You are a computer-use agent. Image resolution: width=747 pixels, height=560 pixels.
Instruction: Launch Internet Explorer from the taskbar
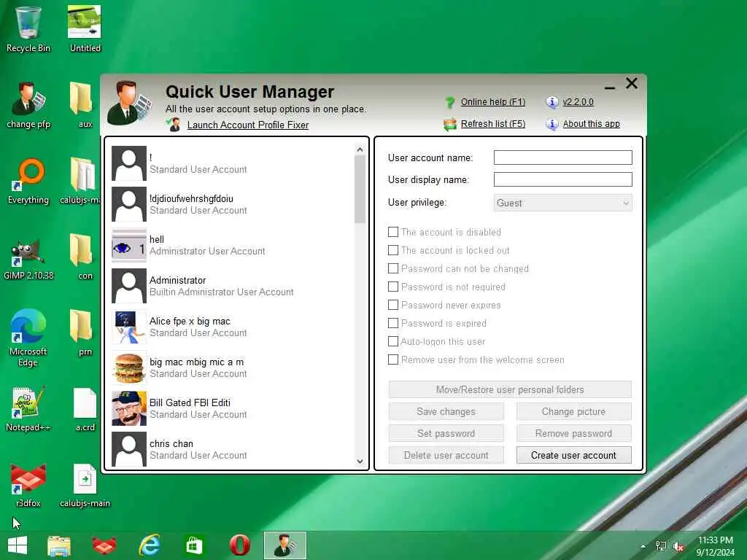tap(149, 545)
